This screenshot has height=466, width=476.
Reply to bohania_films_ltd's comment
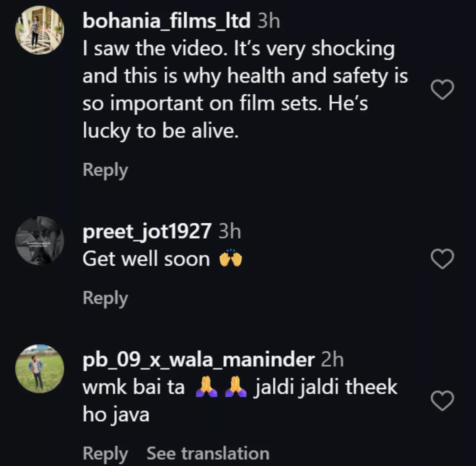pyautogui.click(x=105, y=170)
